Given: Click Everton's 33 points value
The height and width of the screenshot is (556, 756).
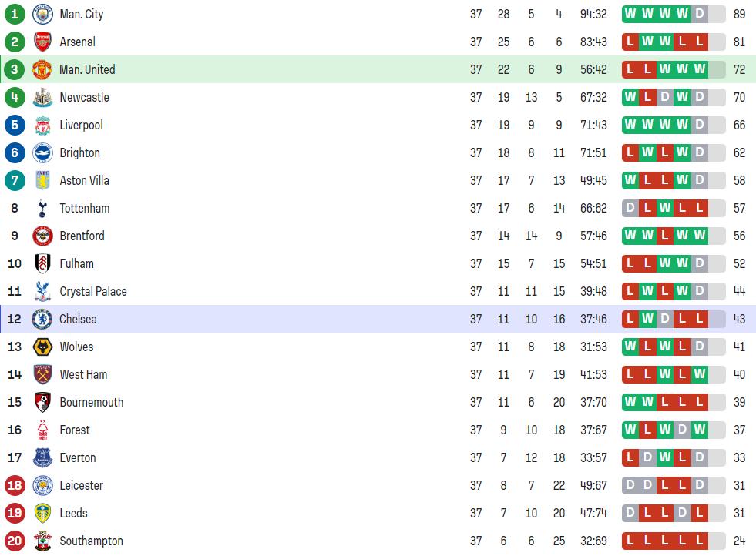Looking at the screenshot, I should 739,457.
